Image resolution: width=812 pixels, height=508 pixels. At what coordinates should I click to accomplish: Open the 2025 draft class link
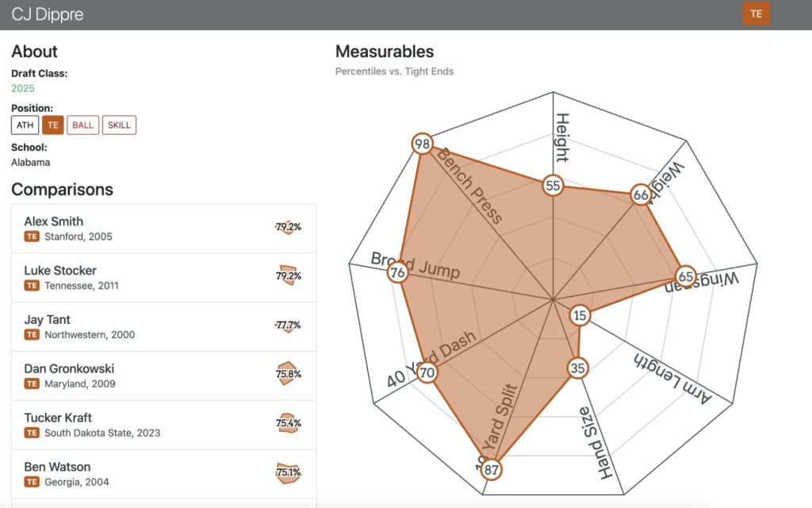[23, 88]
